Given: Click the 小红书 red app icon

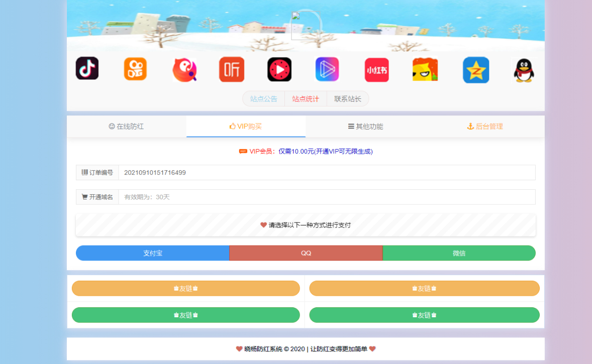Looking at the screenshot, I should [377, 70].
